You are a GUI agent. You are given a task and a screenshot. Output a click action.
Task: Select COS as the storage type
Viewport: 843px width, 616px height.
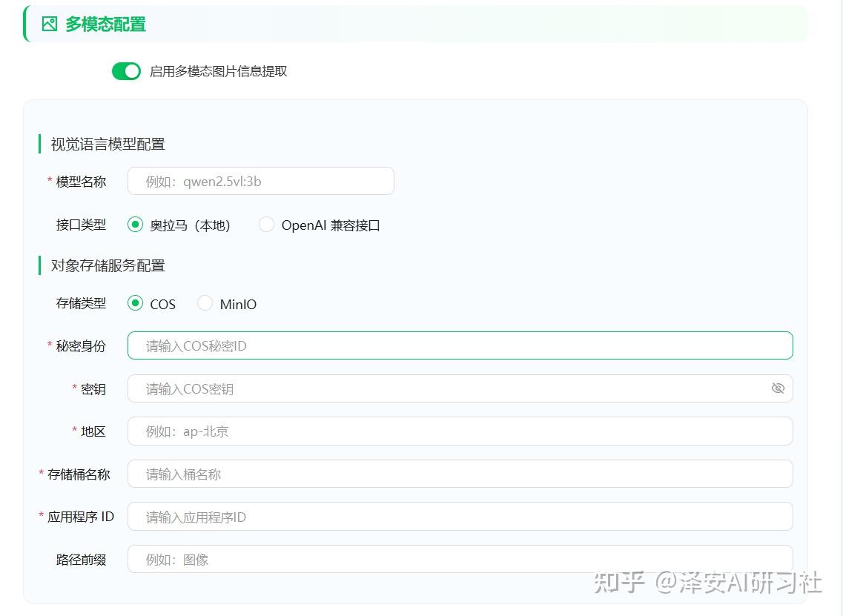coord(135,303)
